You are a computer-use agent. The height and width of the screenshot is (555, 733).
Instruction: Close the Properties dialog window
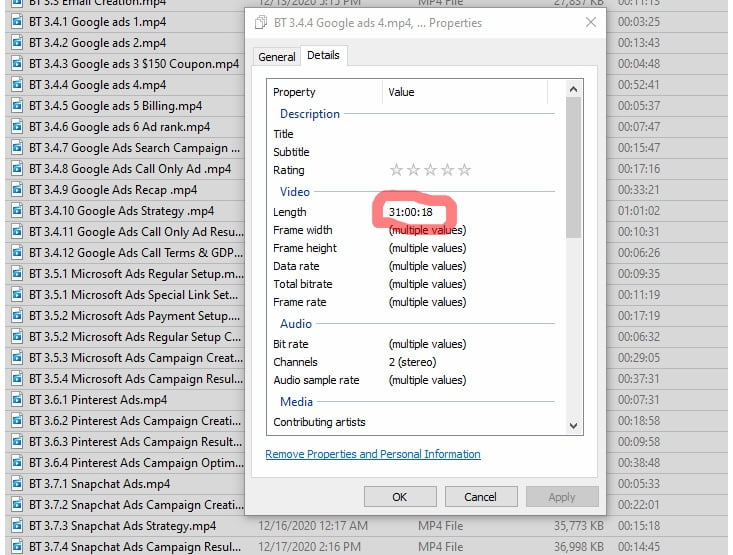[x=591, y=22]
